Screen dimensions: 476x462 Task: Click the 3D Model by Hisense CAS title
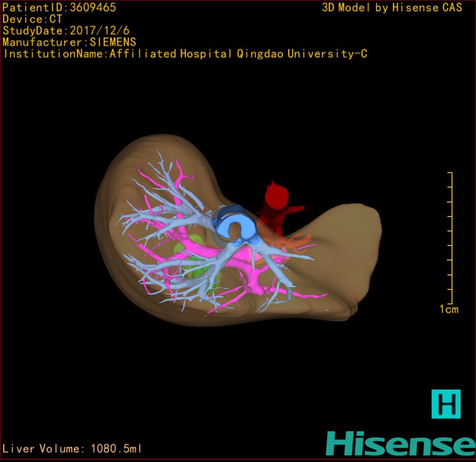click(392, 7)
